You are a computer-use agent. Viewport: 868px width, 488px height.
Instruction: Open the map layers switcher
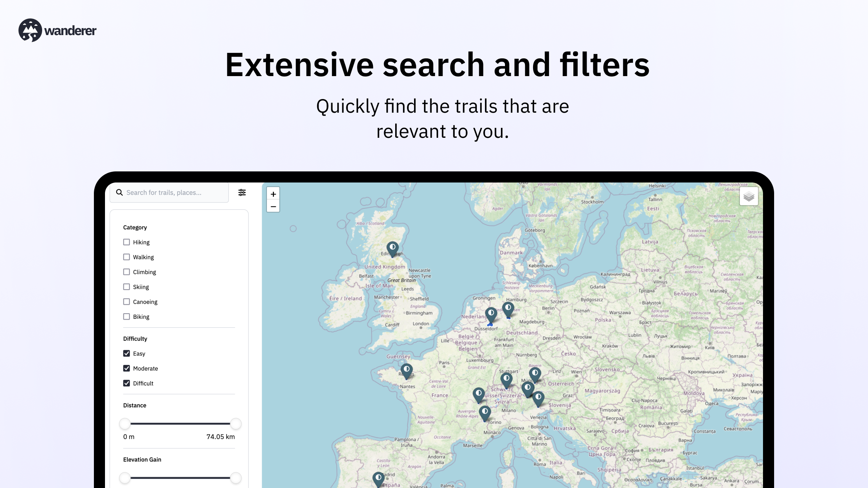[749, 196]
